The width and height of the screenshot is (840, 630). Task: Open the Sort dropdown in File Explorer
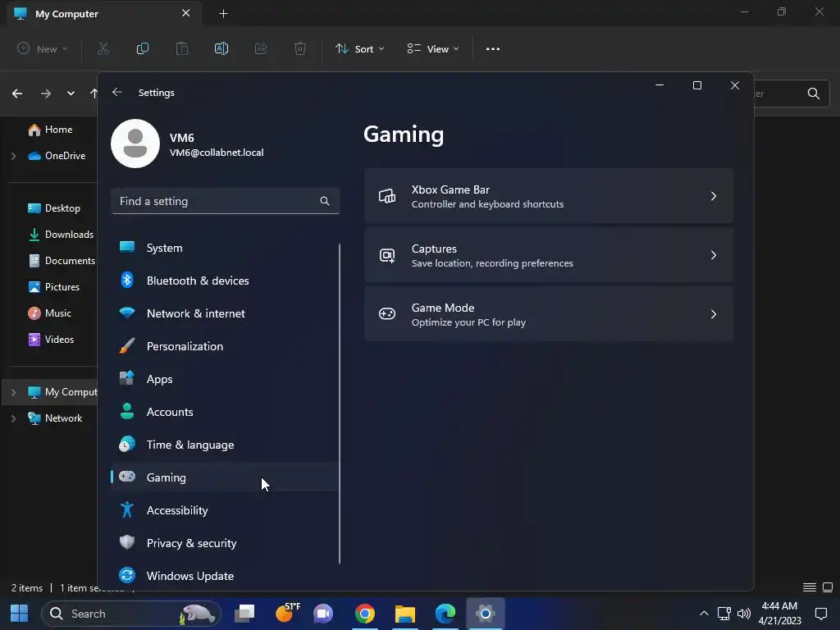click(x=360, y=48)
